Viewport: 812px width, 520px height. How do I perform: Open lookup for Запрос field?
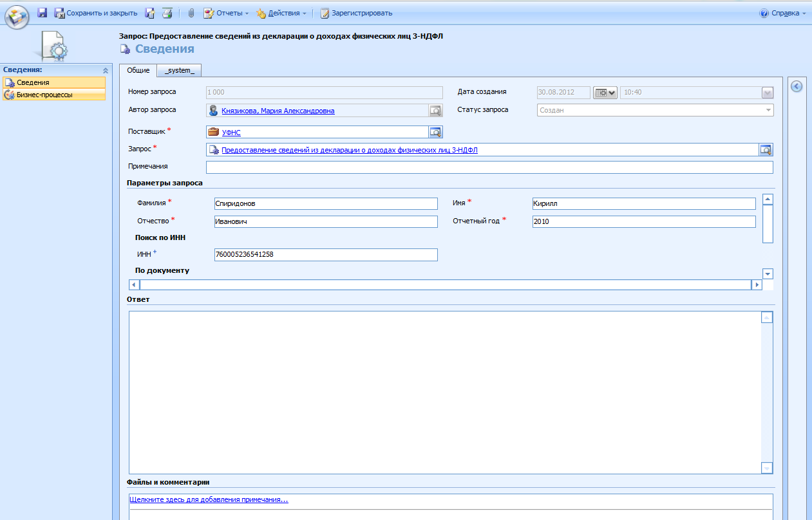coord(766,150)
